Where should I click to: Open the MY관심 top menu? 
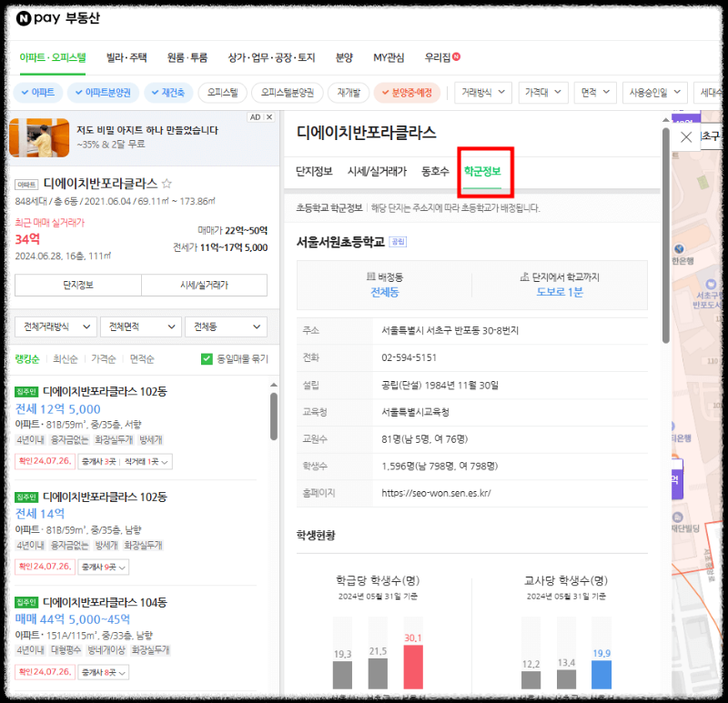(x=389, y=57)
